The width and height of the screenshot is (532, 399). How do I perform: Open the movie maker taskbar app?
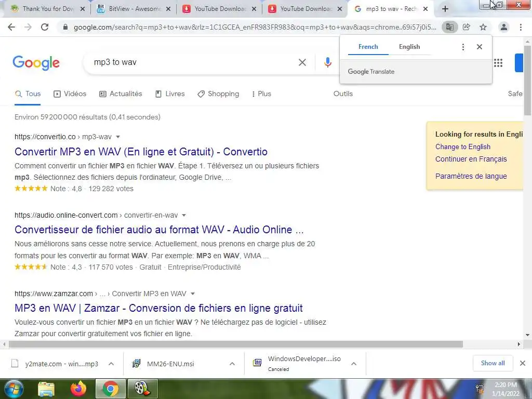pyautogui.click(x=142, y=389)
